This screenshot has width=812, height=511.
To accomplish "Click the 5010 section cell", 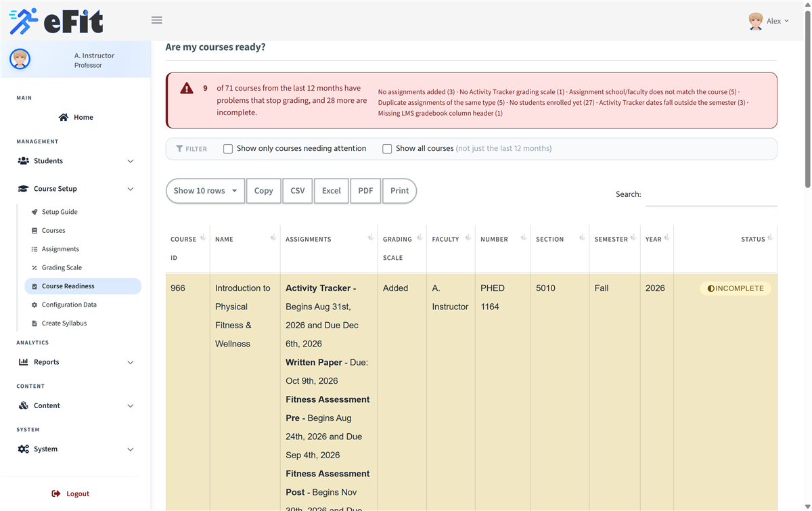I will click(x=545, y=288).
